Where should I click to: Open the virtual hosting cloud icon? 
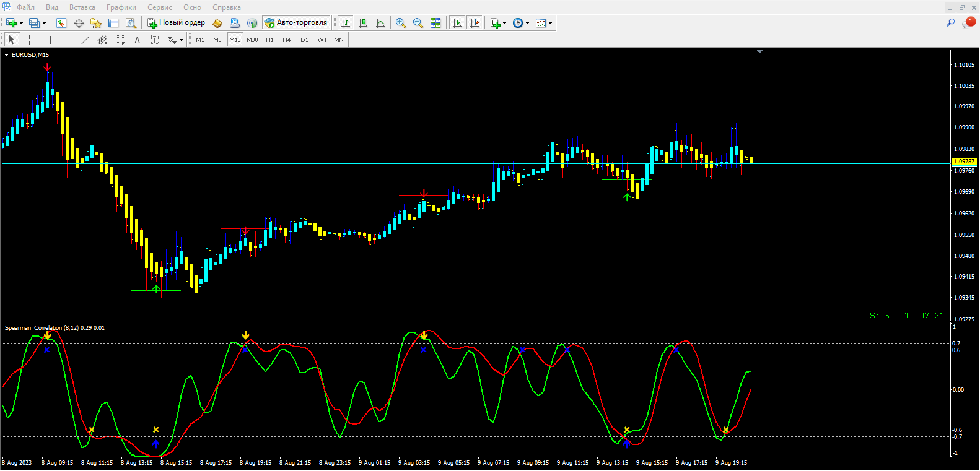point(235,23)
